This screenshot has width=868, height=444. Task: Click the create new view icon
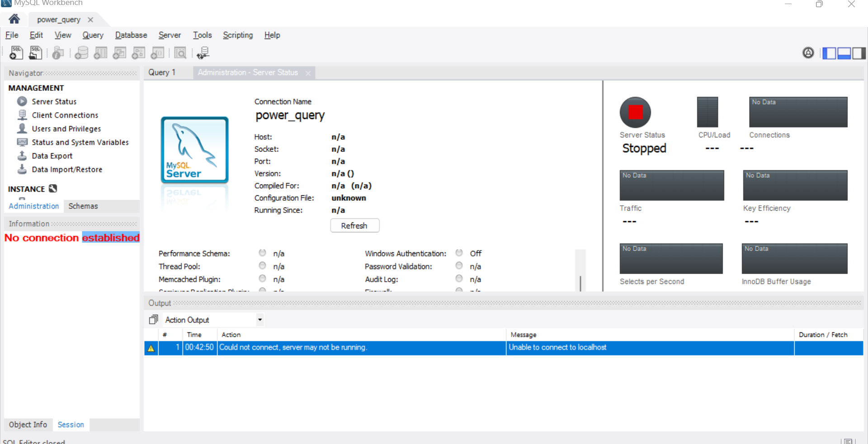point(119,53)
